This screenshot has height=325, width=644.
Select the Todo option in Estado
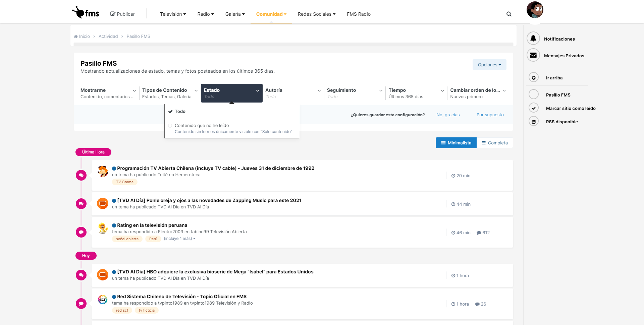pos(180,112)
